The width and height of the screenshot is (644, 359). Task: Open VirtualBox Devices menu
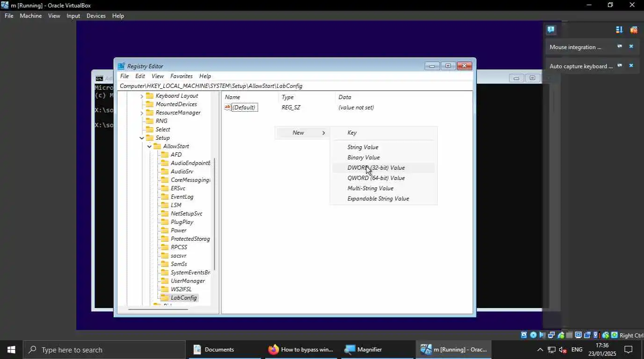pos(96,16)
